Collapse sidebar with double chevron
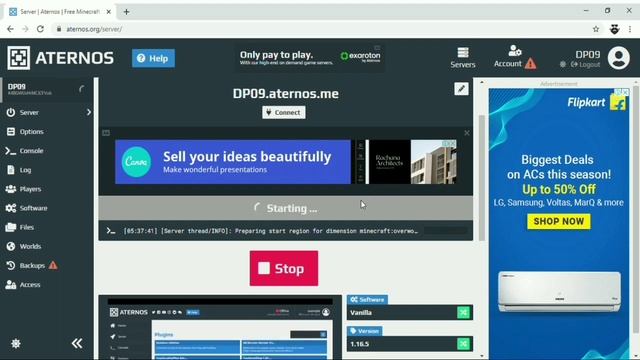640x360 pixels. click(77, 343)
